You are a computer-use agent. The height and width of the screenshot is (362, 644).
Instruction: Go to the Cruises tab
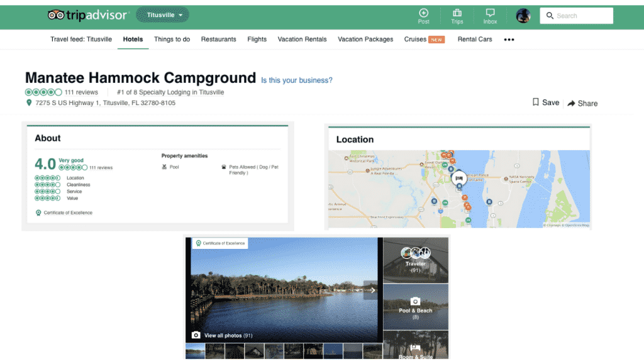coord(416,39)
